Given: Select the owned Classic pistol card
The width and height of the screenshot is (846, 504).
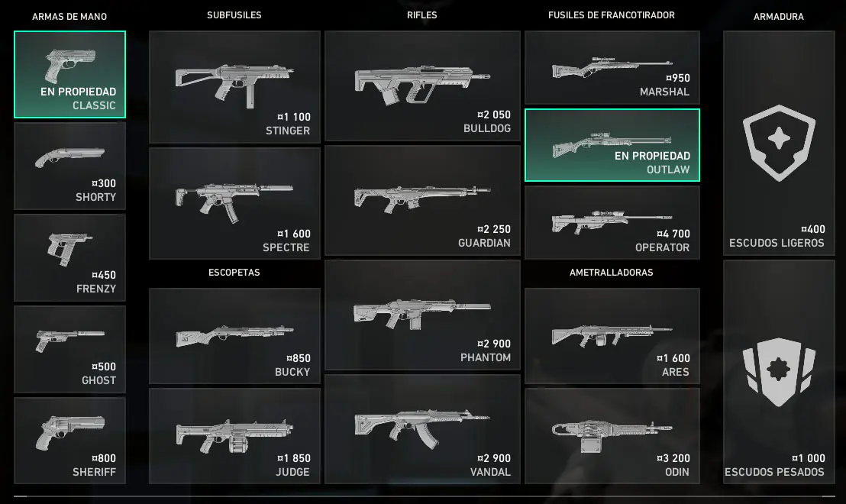Looking at the screenshot, I should click(69, 75).
